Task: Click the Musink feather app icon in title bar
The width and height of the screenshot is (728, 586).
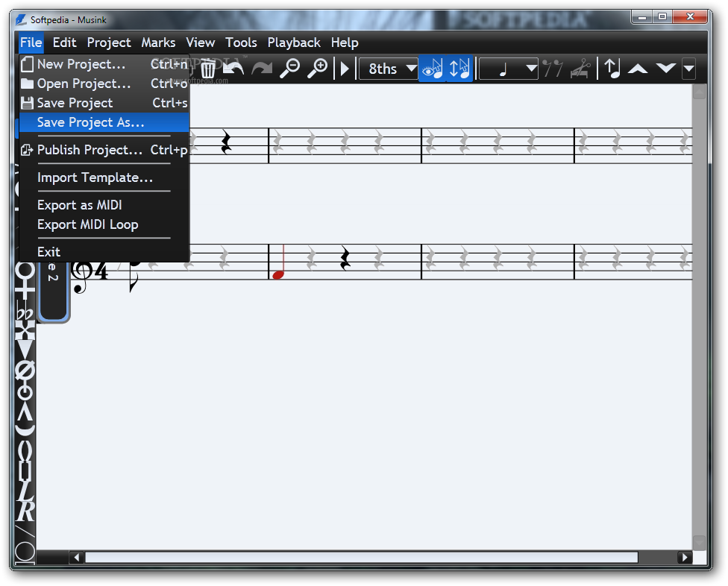Action: click(x=21, y=20)
